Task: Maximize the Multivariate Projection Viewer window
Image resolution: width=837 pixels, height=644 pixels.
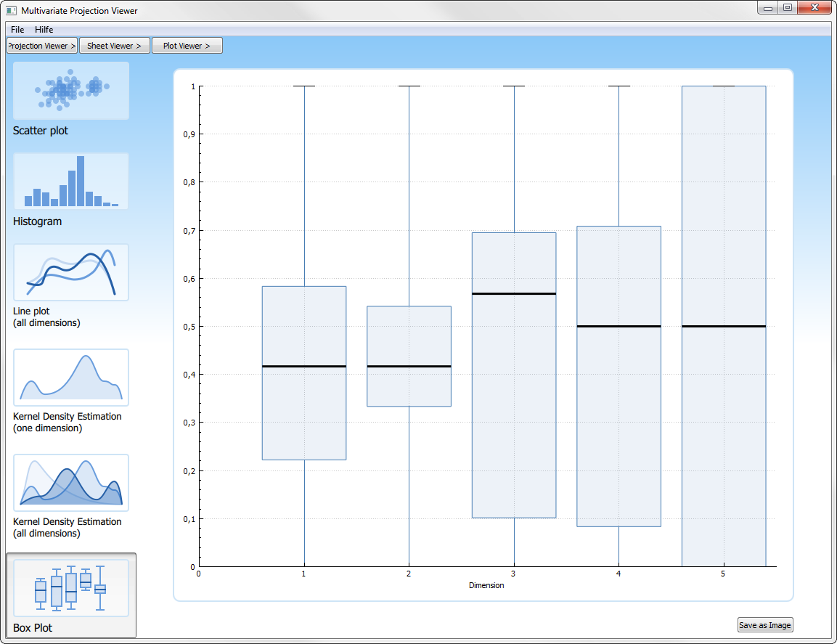Action: [x=788, y=8]
